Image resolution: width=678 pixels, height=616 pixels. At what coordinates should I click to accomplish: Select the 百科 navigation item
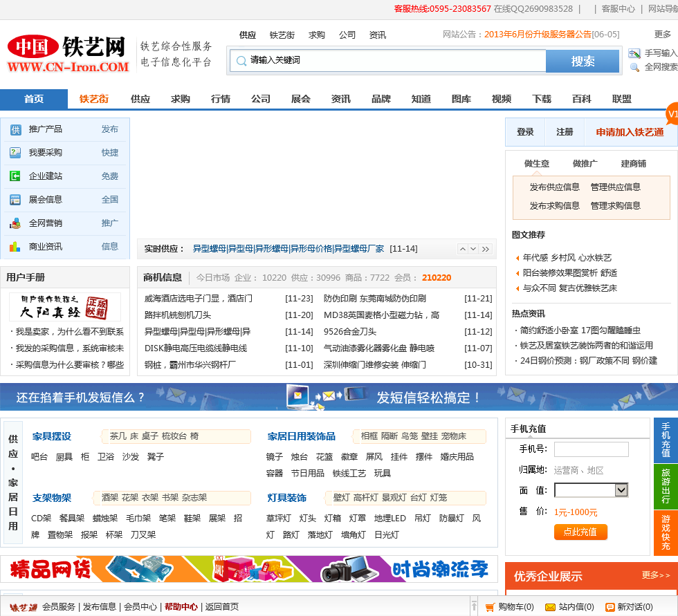coord(582,99)
